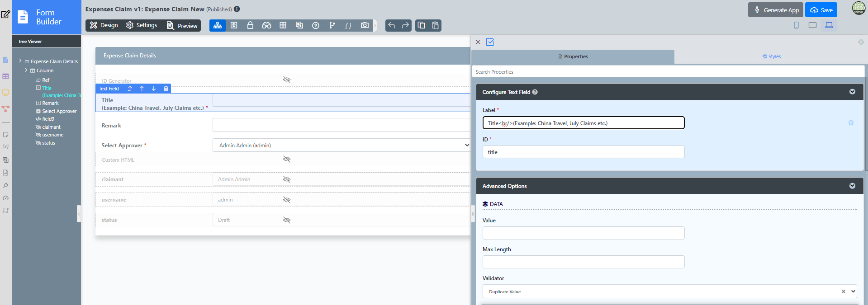Open the Preview tab
Screen dimensions: 868x305
click(182, 26)
